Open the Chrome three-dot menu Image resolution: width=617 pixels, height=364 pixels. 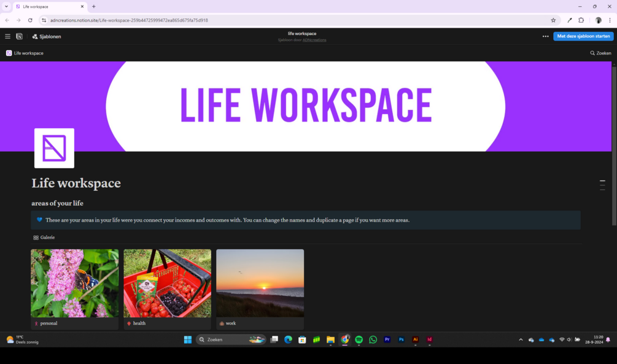tap(610, 20)
